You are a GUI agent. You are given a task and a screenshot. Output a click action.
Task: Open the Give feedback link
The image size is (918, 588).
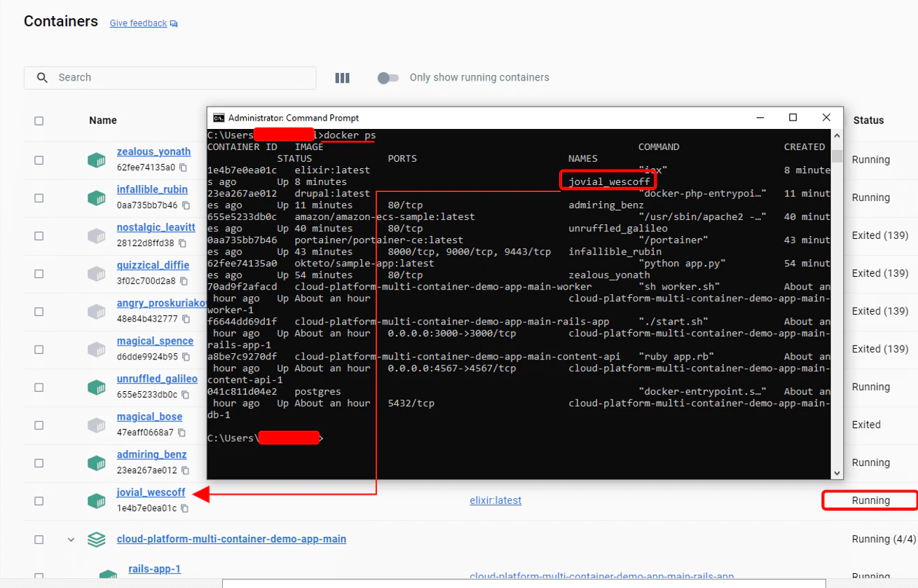pos(139,23)
